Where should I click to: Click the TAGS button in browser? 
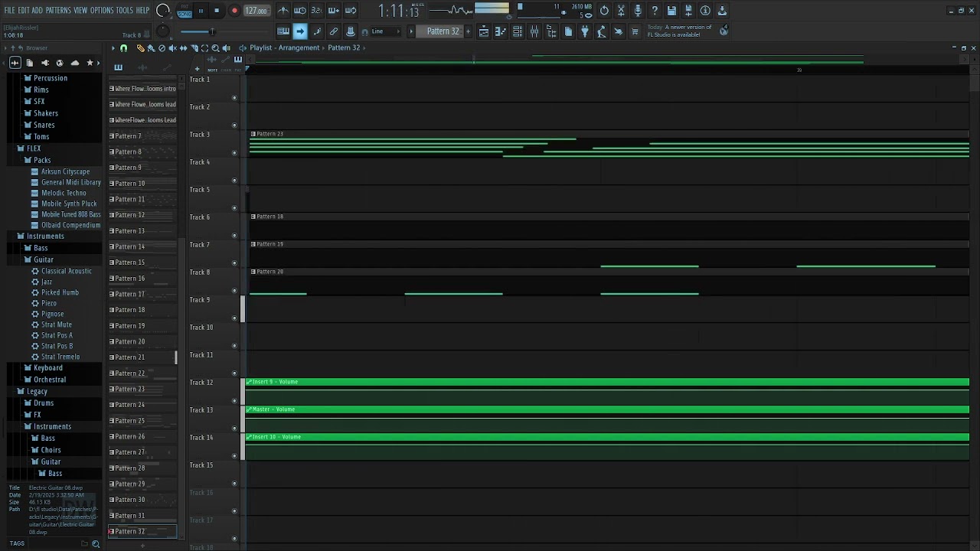pos(17,543)
